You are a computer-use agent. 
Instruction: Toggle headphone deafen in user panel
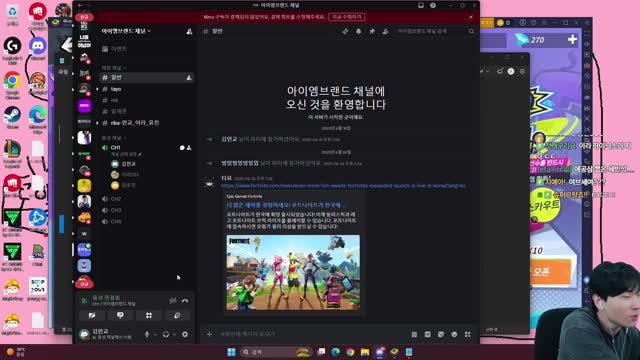[x=166, y=334]
